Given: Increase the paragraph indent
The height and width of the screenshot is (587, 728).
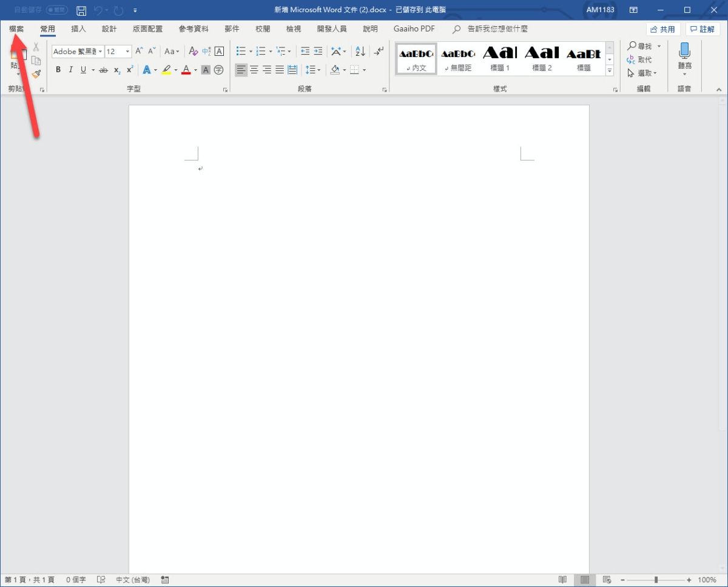Looking at the screenshot, I should click(x=318, y=52).
